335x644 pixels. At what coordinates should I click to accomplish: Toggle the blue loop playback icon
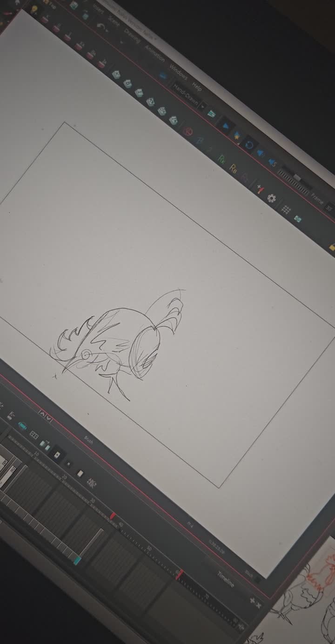point(249,144)
